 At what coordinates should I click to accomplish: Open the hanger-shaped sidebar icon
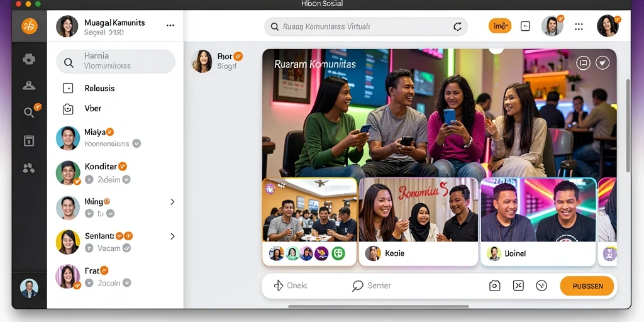(29, 86)
